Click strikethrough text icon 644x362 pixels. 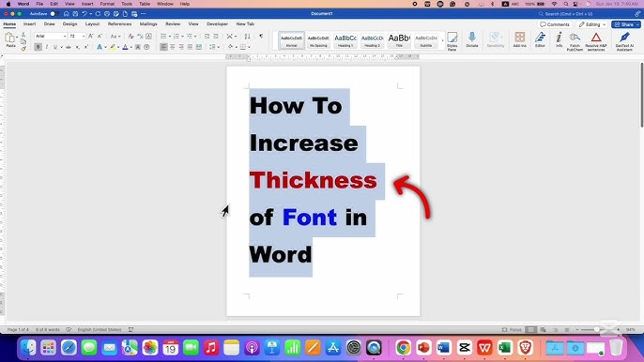(69, 47)
